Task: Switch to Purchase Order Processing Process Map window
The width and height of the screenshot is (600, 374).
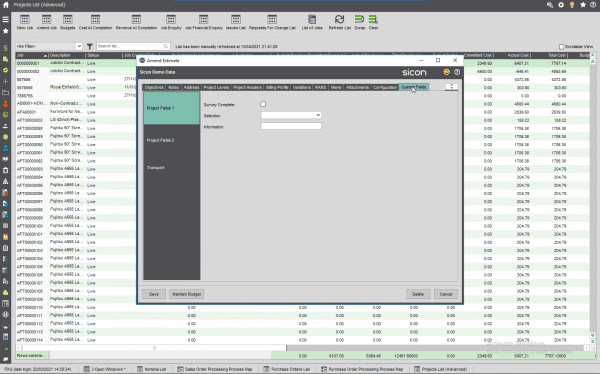Action: pos(362,369)
